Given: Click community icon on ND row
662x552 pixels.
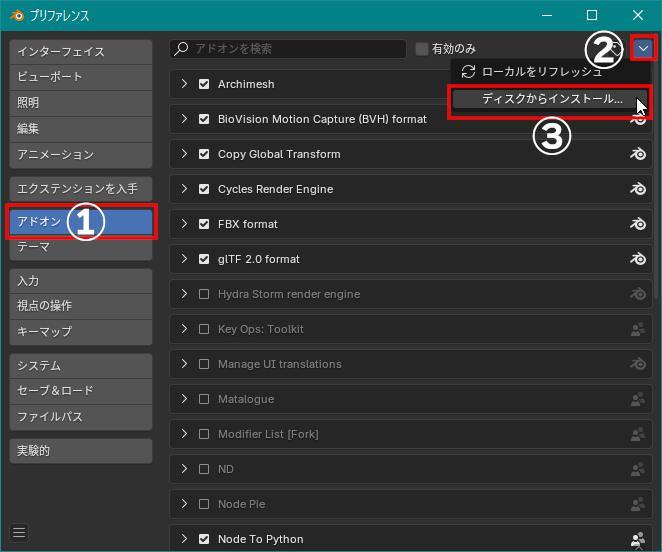Looking at the screenshot, I should (638, 469).
